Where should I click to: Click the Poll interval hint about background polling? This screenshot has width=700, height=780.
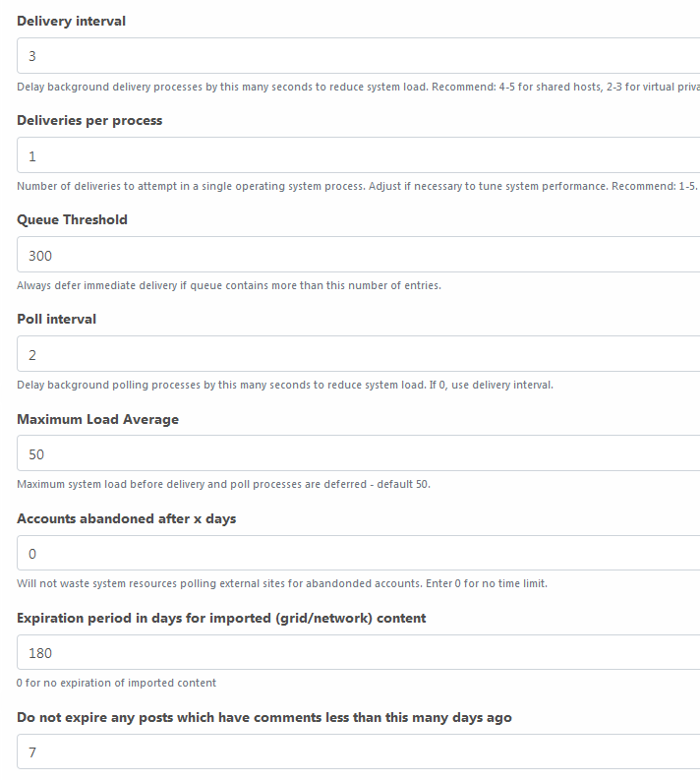285,385
